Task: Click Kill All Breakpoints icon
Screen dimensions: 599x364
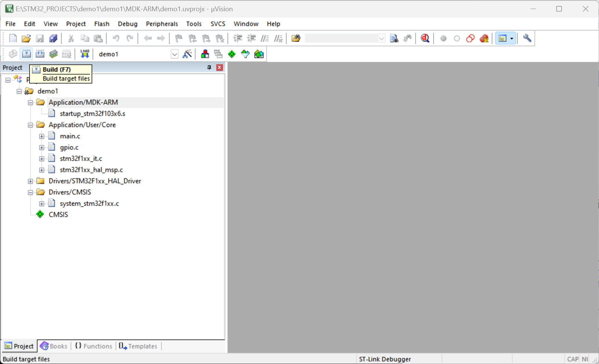Action: click(x=484, y=38)
